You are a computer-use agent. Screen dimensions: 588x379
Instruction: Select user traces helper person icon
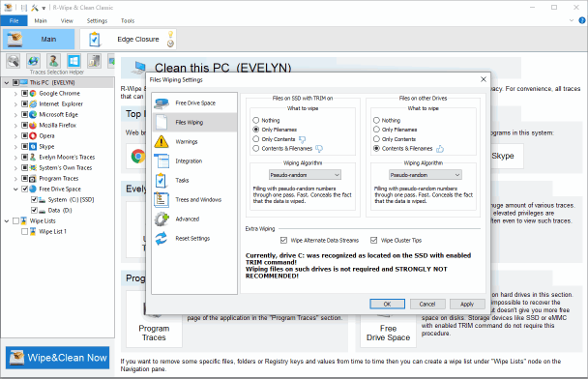(53, 61)
